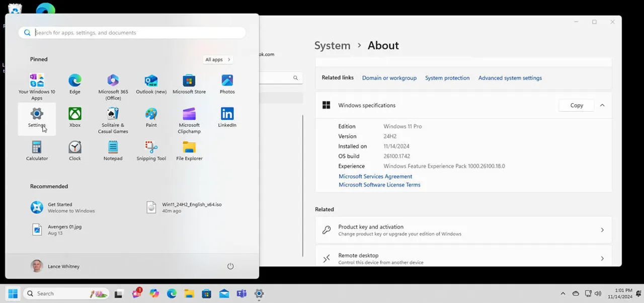Screen dimensions: 644x303
Task: Open the network icon in system tray
Action: click(588, 293)
